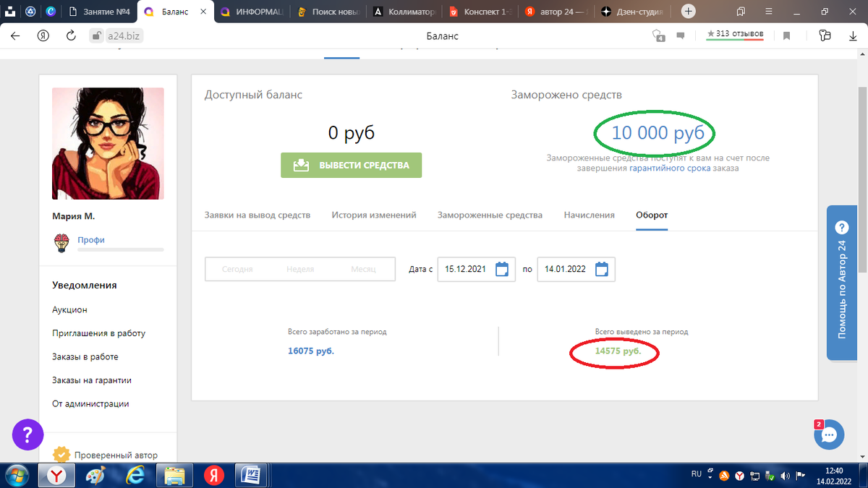Click the purple question mark help icon
Image resolution: width=868 pixels, height=488 pixels.
pos(27,435)
